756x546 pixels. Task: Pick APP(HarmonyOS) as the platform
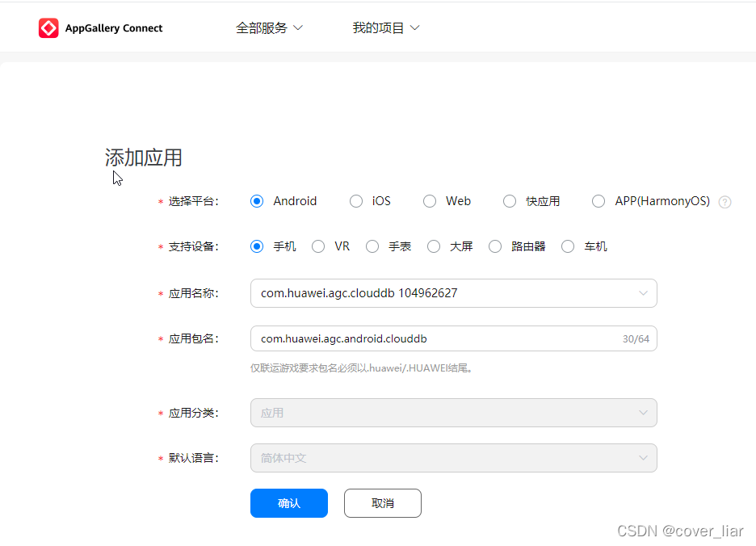click(x=598, y=201)
